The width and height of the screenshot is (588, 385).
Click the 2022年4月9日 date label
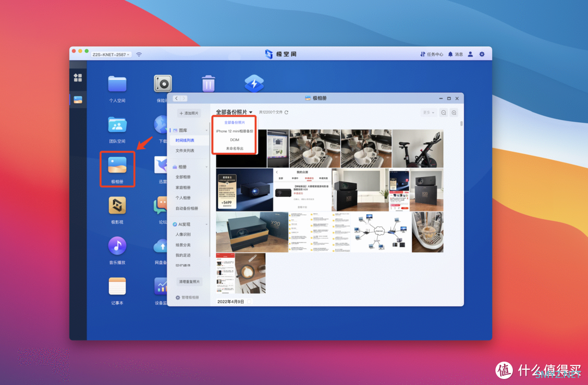[231, 301]
